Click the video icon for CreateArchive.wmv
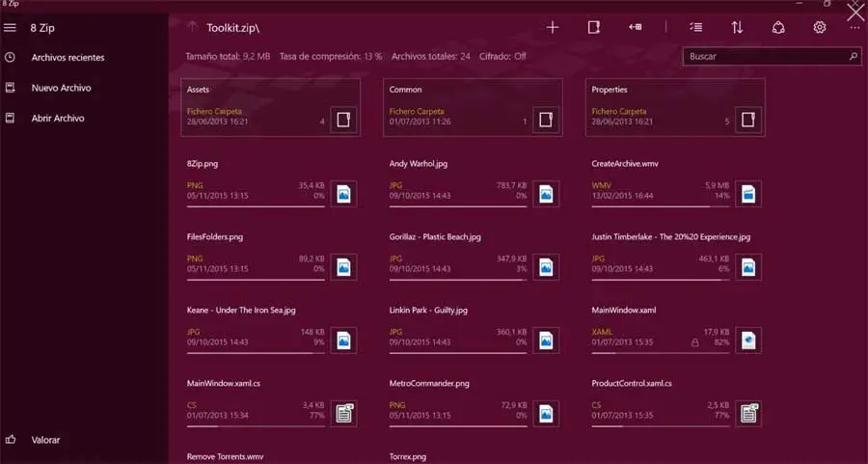 coord(748,194)
